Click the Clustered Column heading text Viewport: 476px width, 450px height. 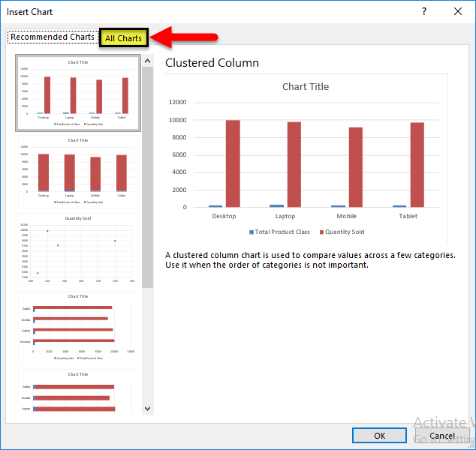212,63
